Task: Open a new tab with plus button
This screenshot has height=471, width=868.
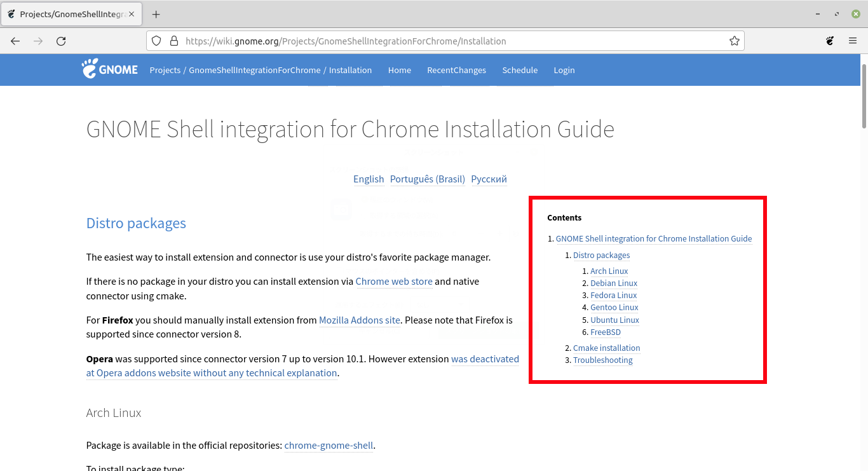Action: [x=156, y=14]
